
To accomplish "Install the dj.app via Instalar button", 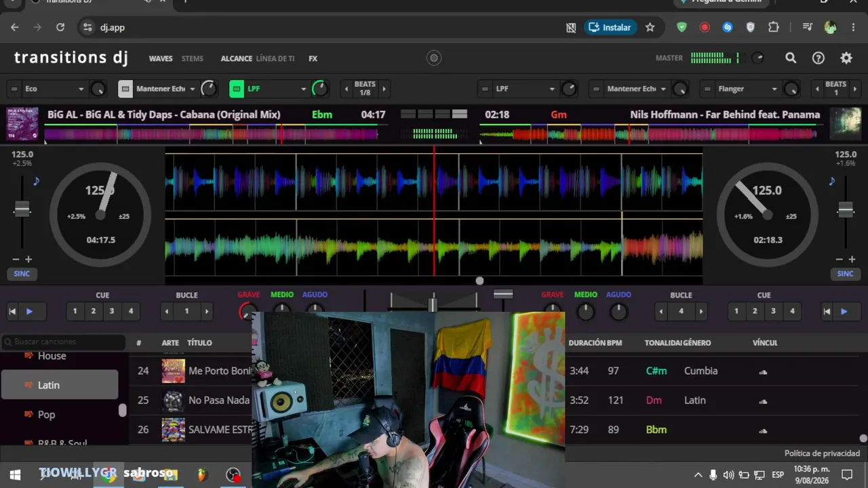I will click(610, 27).
